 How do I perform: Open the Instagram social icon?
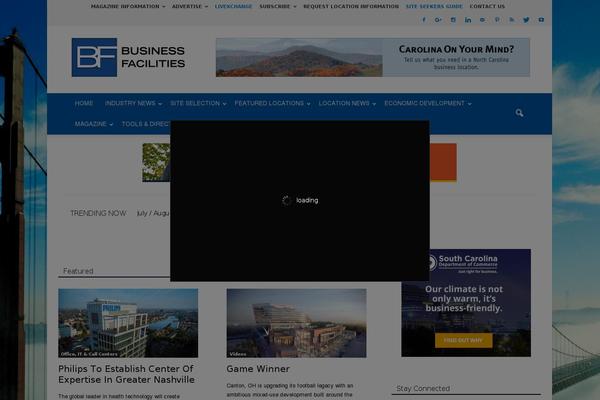[x=453, y=20]
